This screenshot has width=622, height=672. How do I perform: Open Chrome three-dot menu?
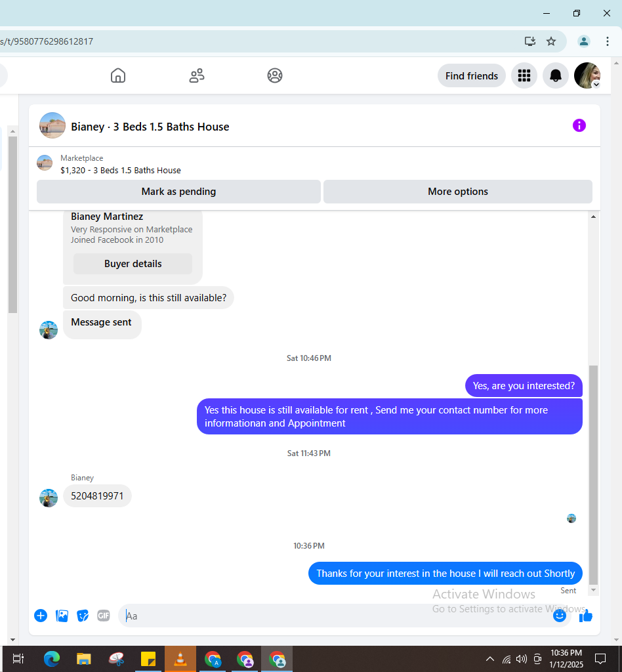pos(608,41)
